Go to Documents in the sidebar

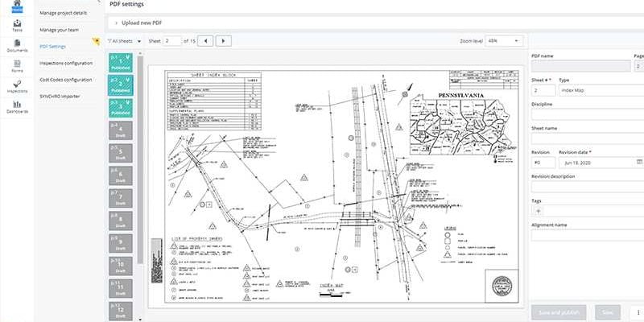17,46
